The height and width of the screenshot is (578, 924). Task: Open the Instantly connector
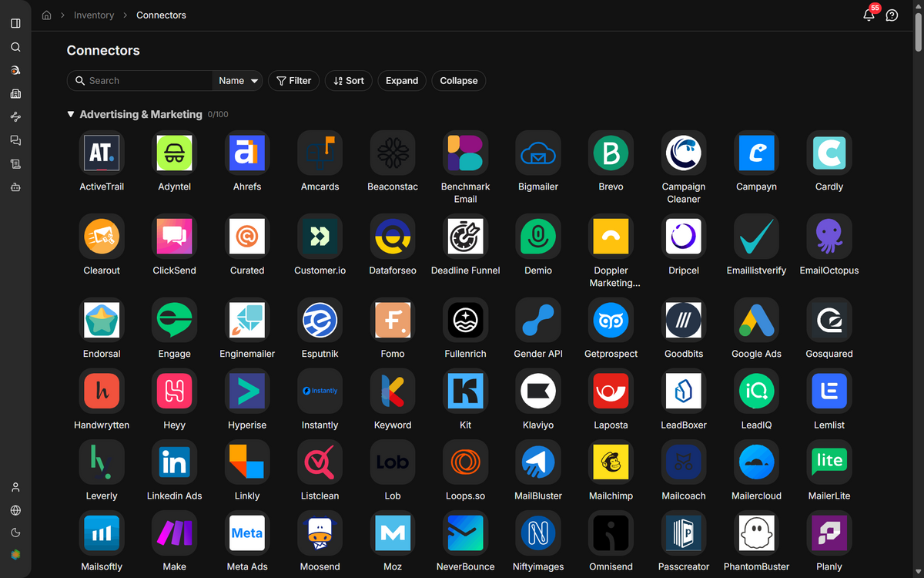point(320,391)
